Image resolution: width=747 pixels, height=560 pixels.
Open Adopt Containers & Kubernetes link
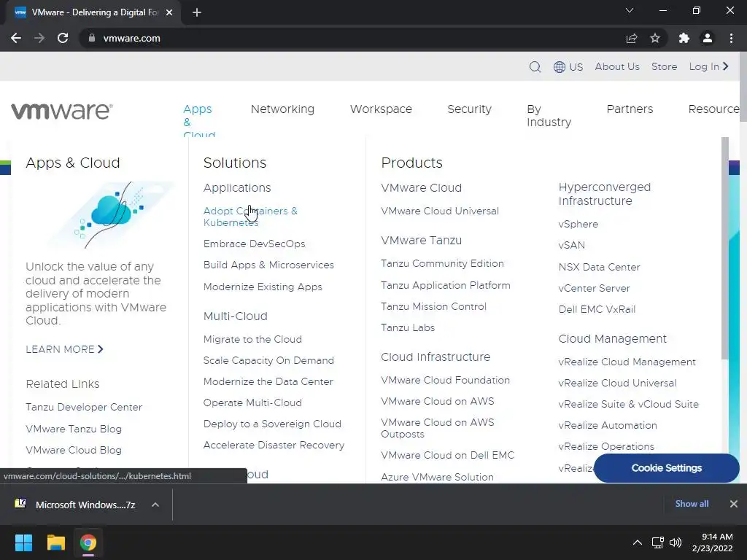[250, 217]
